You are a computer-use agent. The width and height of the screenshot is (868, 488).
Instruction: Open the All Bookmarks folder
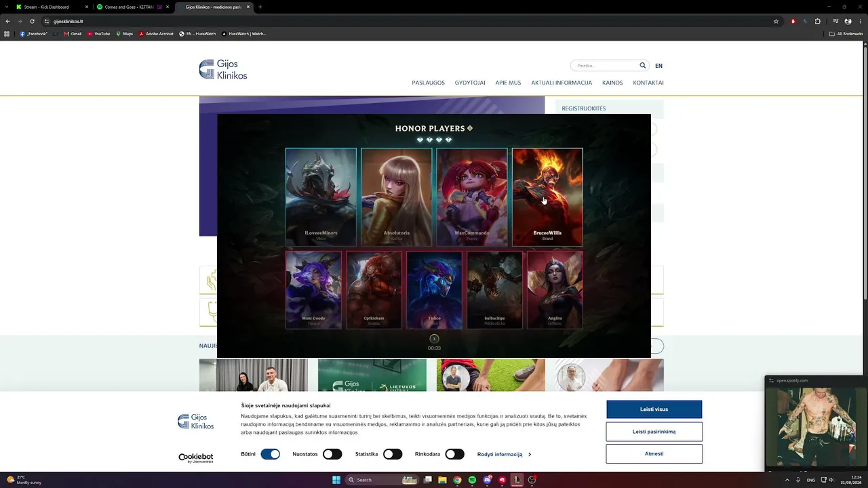coord(846,33)
